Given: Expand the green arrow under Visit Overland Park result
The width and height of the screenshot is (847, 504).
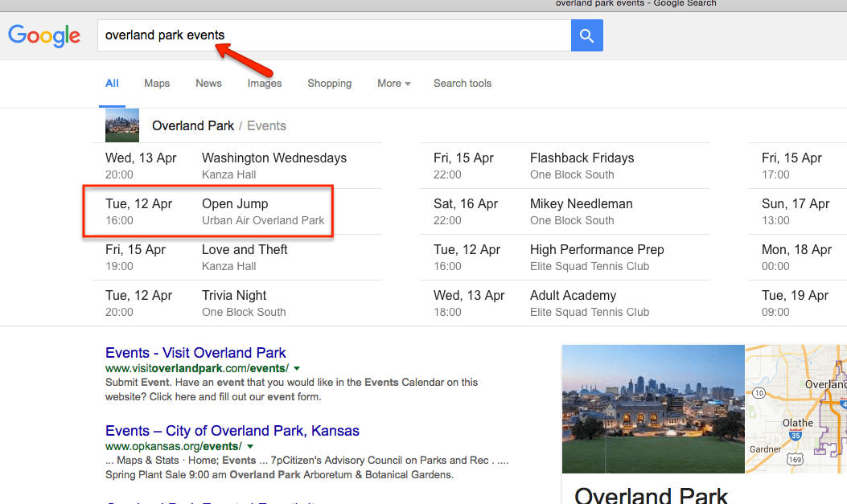Looking at the screenshot, I should [x=297, y=367].
